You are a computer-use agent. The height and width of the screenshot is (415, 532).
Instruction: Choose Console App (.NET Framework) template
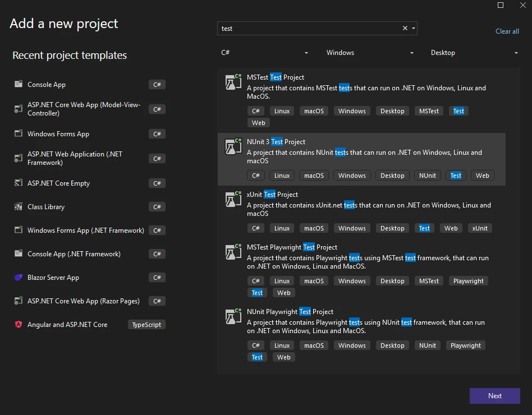coord(90,253)
